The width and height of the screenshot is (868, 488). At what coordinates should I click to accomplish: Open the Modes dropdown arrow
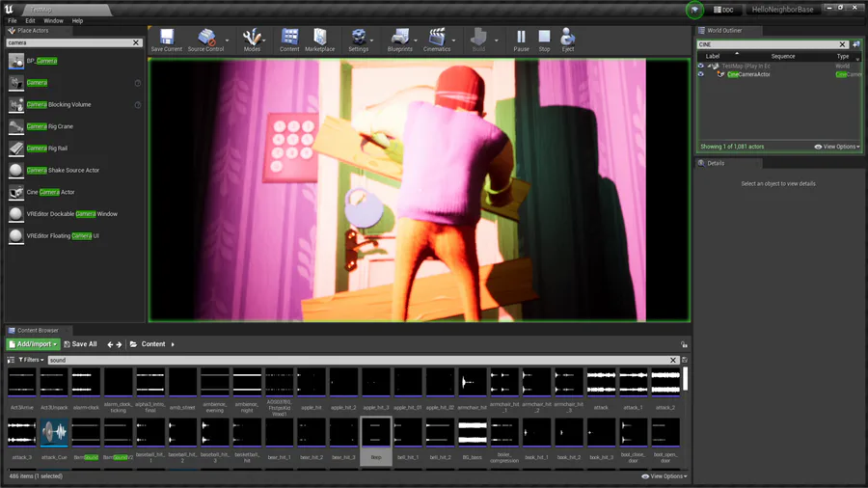tap(264, 41)
